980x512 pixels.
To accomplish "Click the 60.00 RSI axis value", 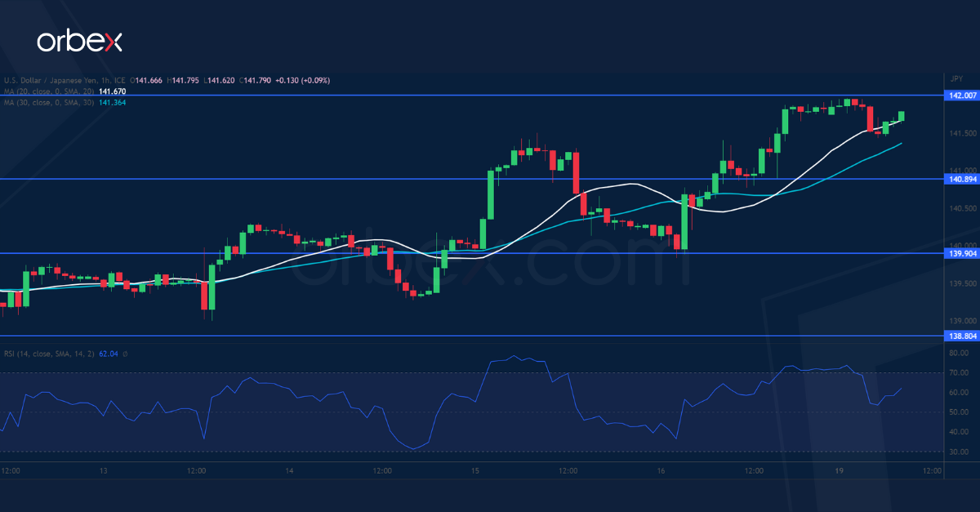I will 960,393.
